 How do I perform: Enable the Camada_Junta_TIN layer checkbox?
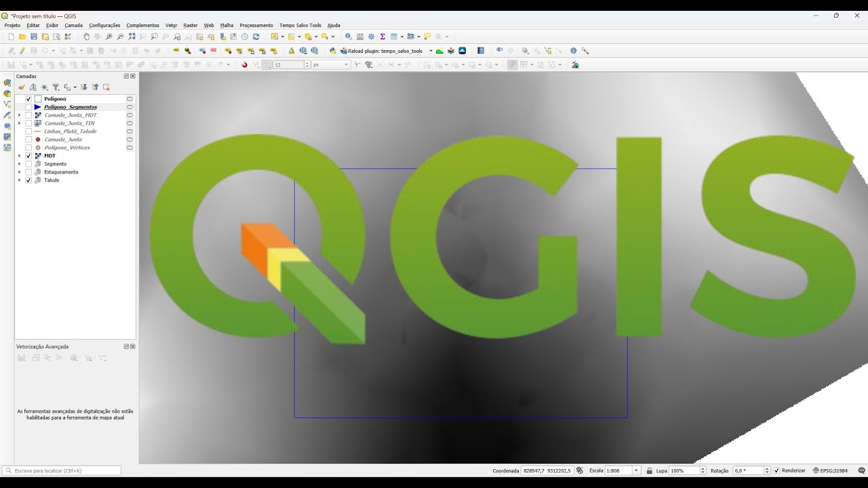pos(28,123)
